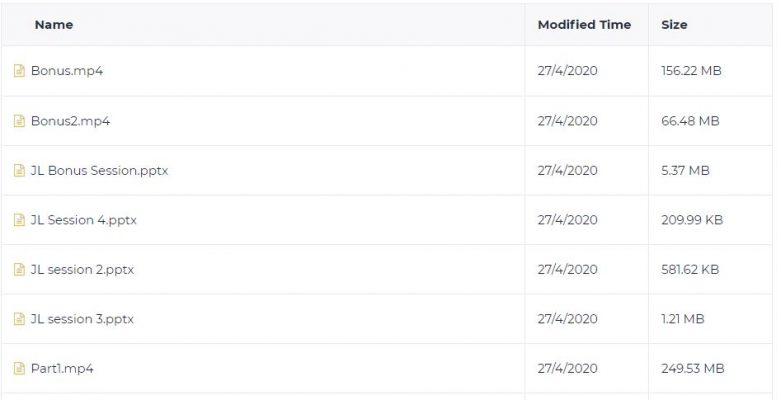The image size is (781, 400).
Task: Select the JL session 2.pptx file icon
Action: [19, 269]
